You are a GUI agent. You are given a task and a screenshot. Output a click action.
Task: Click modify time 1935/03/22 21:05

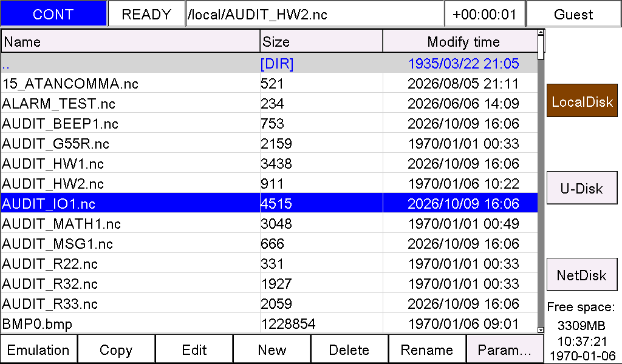pos(463,63)
